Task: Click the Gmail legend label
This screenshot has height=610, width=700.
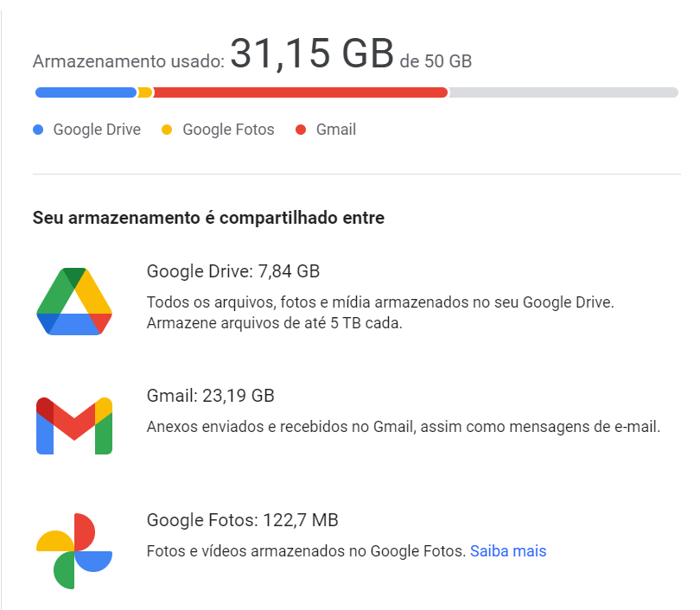Action: click(336, 130)
